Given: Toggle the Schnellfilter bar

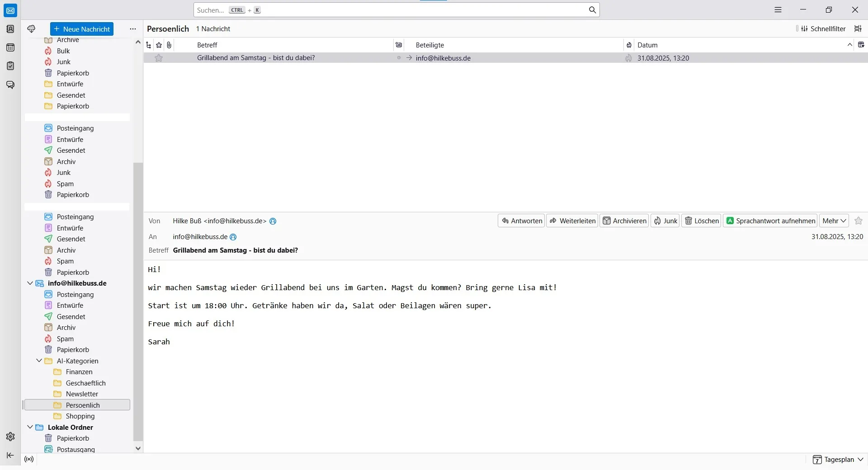Looking at the screenshot, I should [x=823, y=29].
